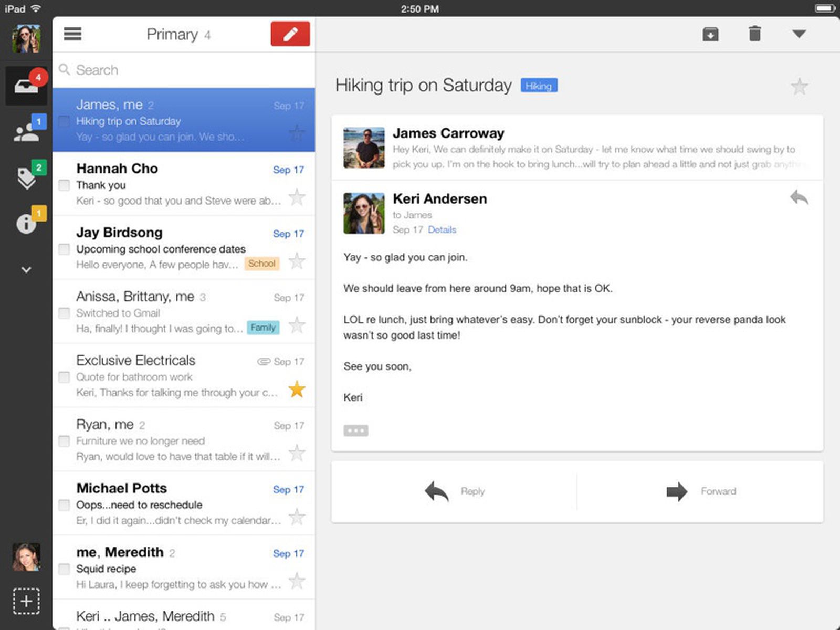Open the Hiking label chip
The height and width of the screenshot is (630, 840).
[539, 85]
